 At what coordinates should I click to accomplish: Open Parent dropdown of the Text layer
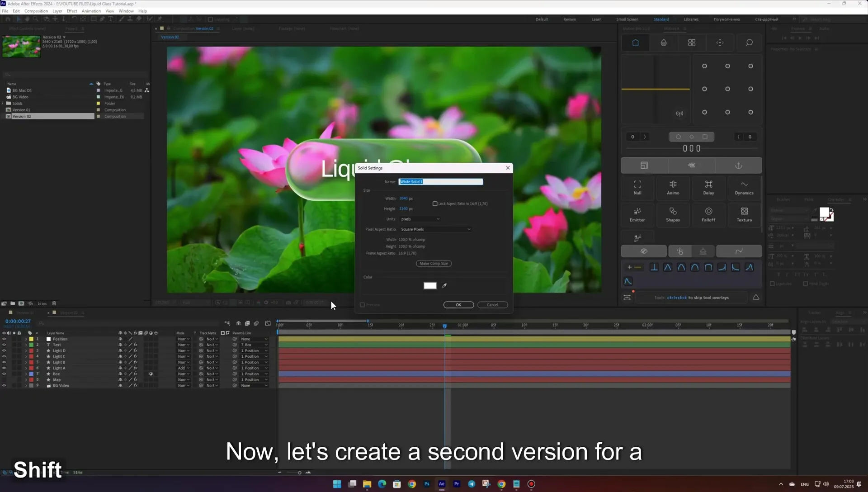pos(254,345)
